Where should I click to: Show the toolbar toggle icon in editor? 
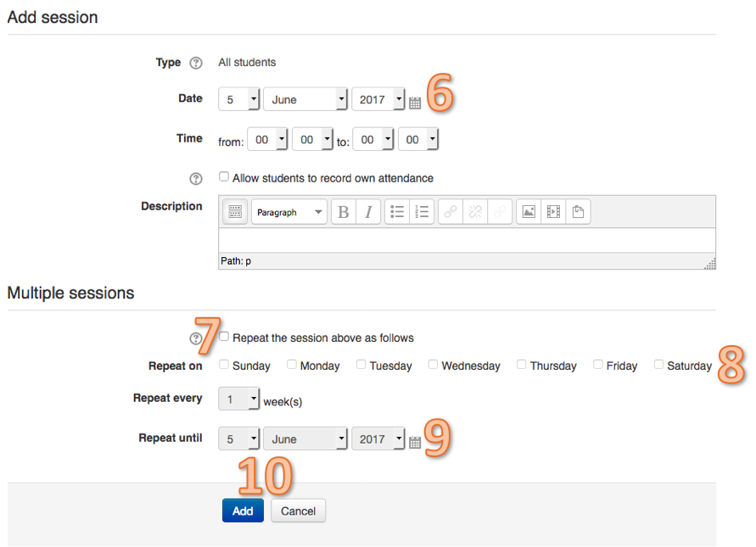pos(235,211)
